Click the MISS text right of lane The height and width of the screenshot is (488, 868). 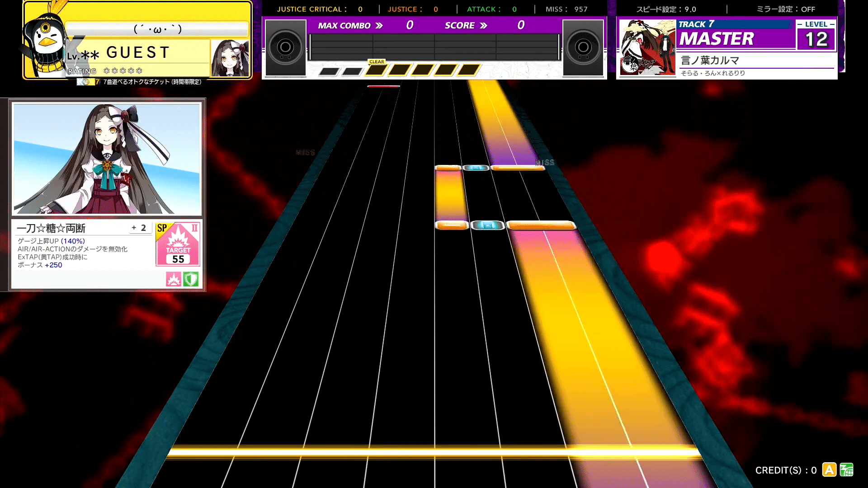pyautogui.click(x=545, y=162)
